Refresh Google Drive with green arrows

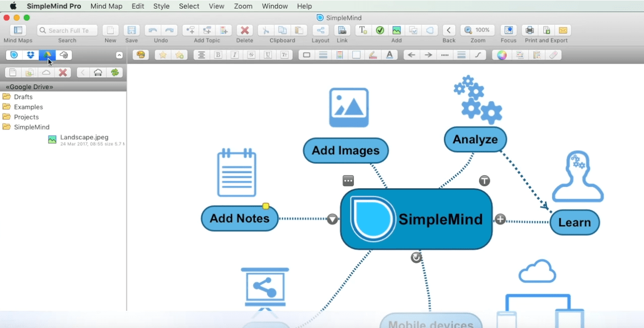click(115, 72)
